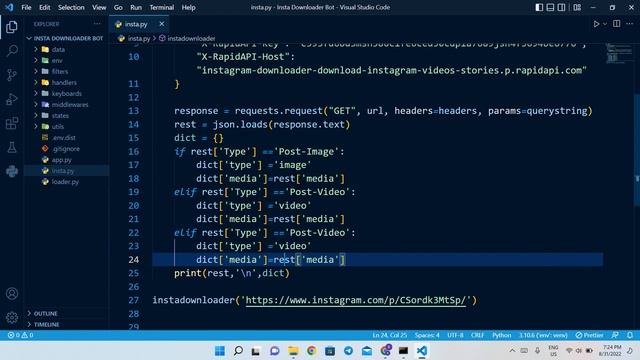Expand the OUTLINE section
640x360 pixels.
tap(67, 313)
